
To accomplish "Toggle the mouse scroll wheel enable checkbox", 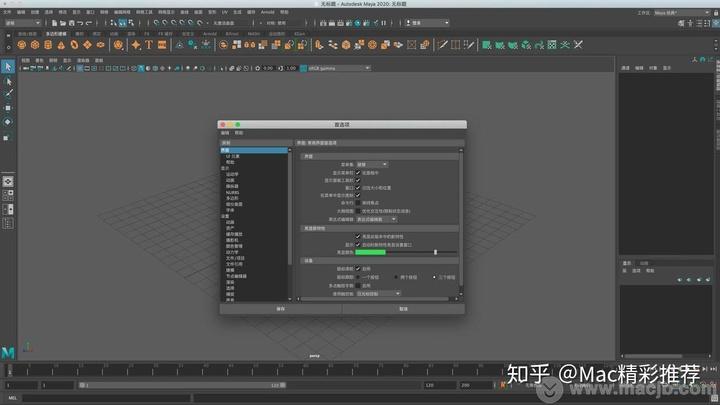I will click(x=358, y=269).
